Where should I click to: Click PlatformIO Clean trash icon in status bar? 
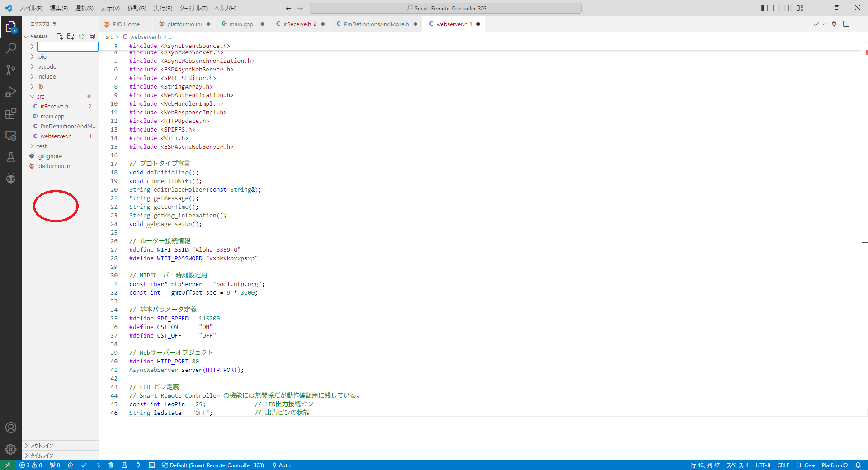(x=111, y=465)
